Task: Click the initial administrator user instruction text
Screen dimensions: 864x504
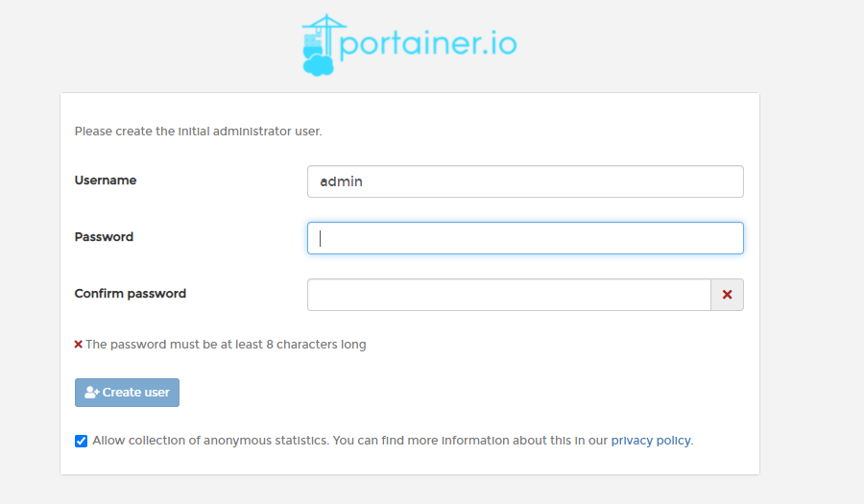Action: [x=199, y=132]
